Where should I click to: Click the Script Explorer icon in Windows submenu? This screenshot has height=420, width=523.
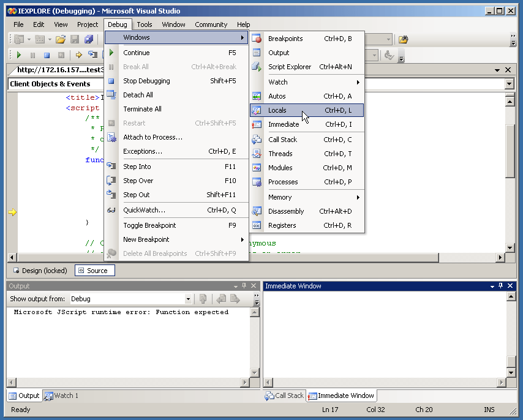257,67
